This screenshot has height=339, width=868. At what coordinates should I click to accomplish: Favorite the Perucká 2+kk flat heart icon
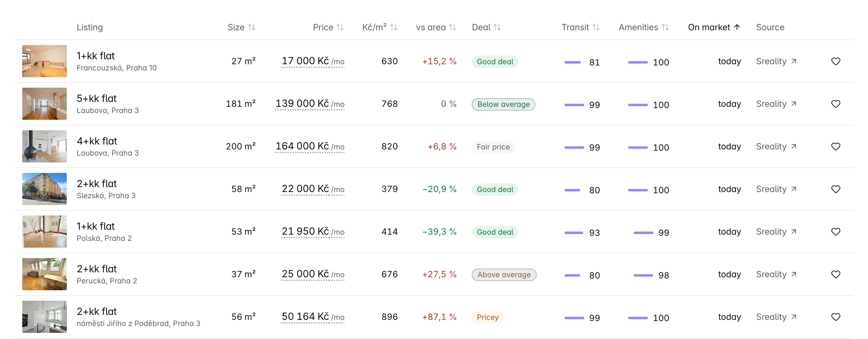tap(835, 274)
